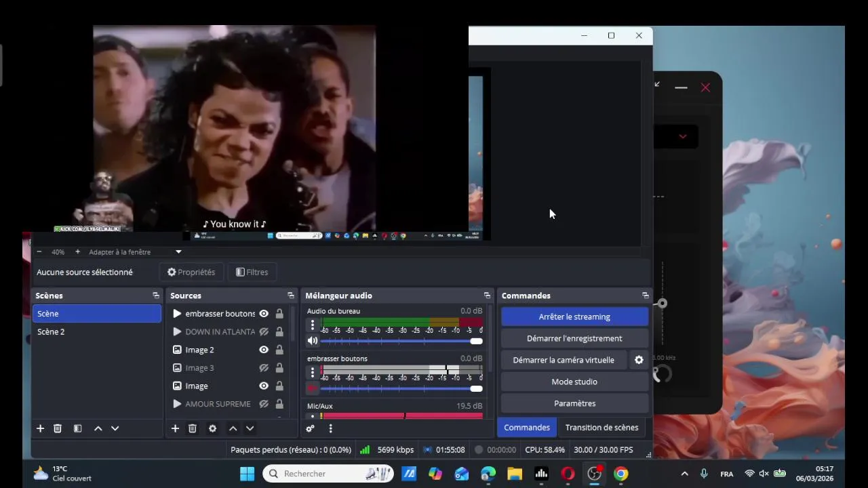
Task: Enable Mode studio button
Action: [574, 382]
